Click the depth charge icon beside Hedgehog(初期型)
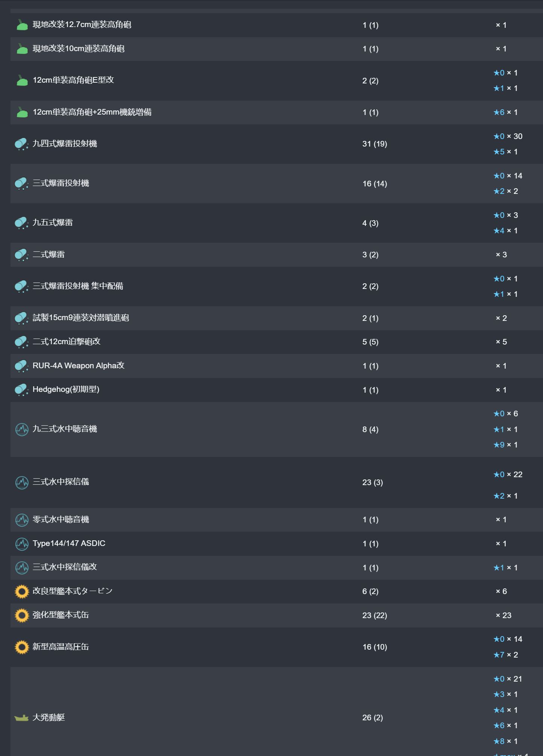Screen dimensions: 543x756 [22, 390]
